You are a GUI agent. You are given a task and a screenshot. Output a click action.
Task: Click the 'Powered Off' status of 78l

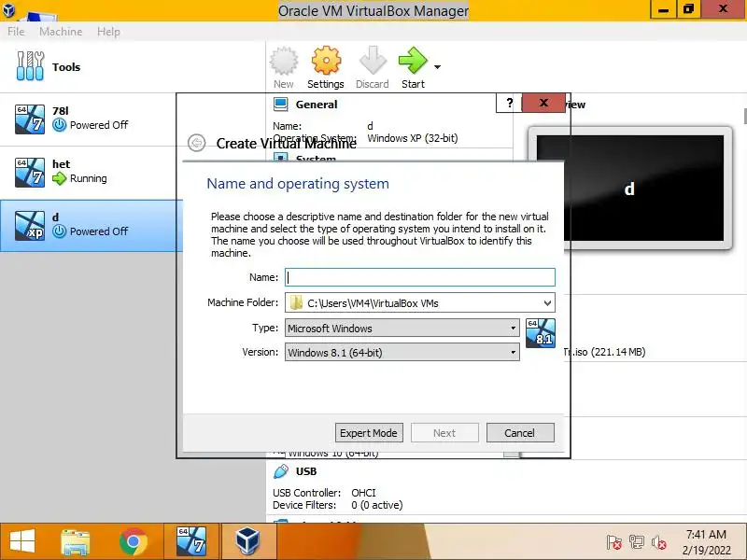[x=99, y=125]
